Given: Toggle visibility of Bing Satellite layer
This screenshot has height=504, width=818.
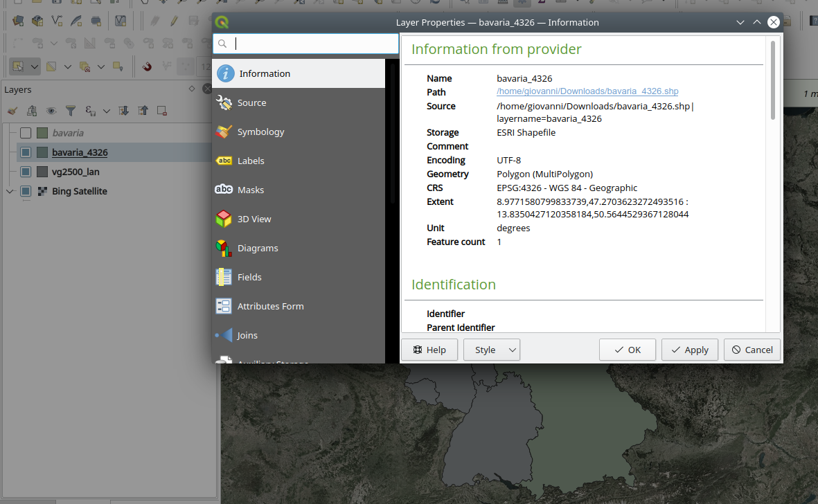Looking at the screenshot, I should tap(26, 191).
